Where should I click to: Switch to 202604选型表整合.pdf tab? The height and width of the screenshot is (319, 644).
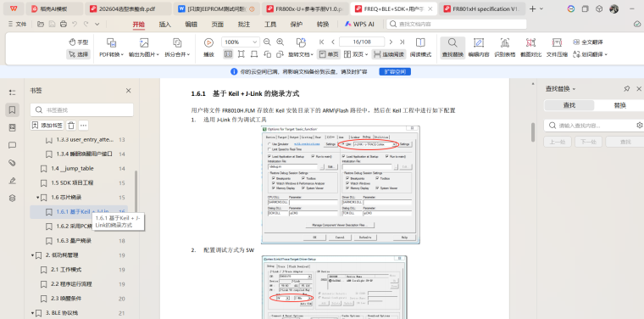128,8
